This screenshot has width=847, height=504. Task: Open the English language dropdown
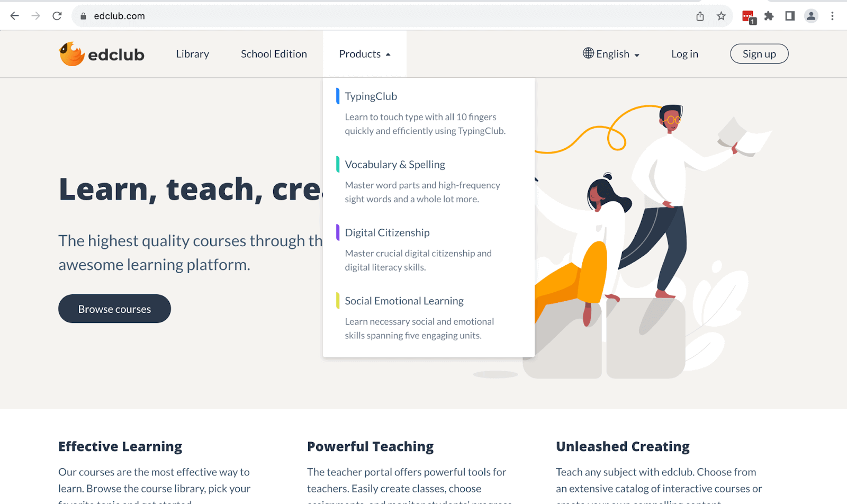pos(611,54)
